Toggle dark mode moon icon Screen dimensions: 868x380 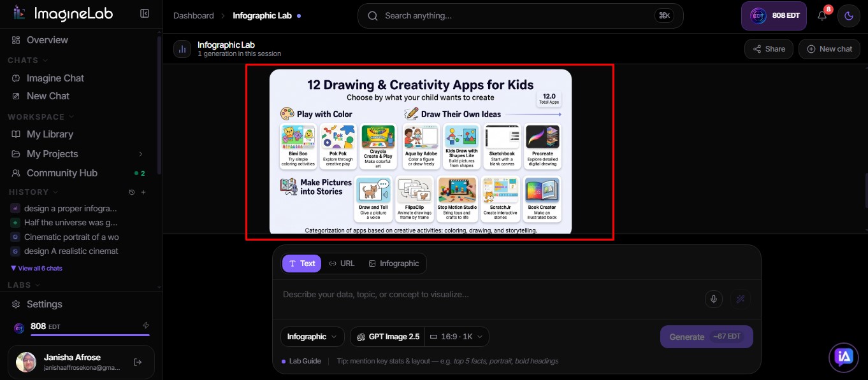point(849,16)
